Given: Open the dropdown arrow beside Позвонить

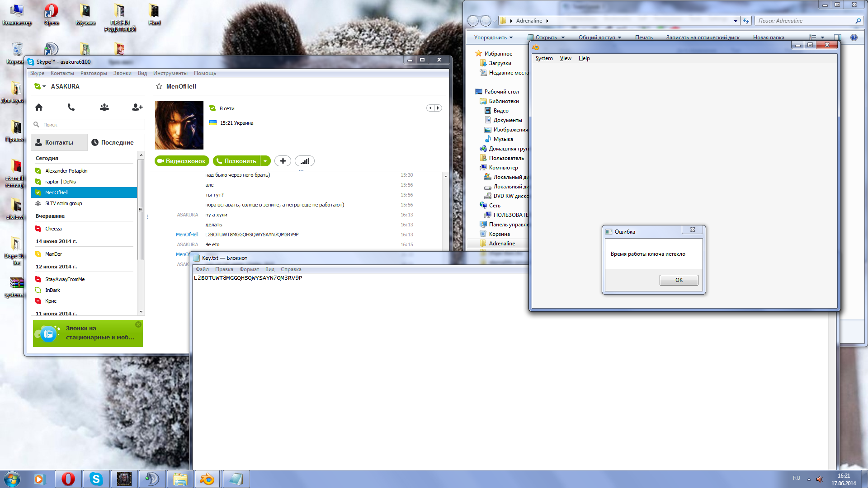Looking at the screenshot, I should 265,161.
